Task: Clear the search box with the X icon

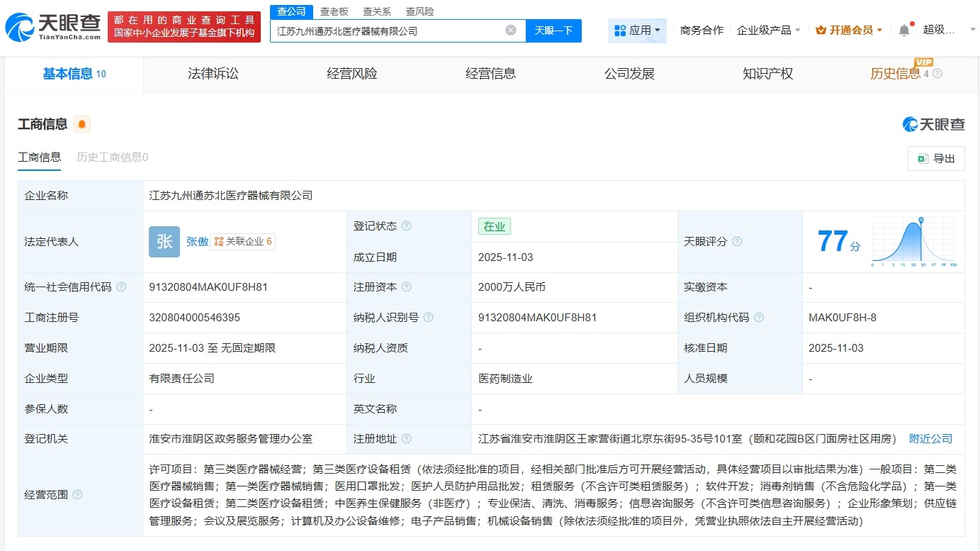Action: tap(509, 30)
